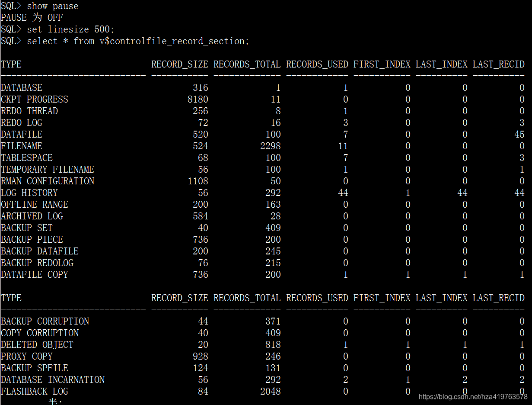
Task: Select the DATABASE row label
Action: tap(22, 87)
